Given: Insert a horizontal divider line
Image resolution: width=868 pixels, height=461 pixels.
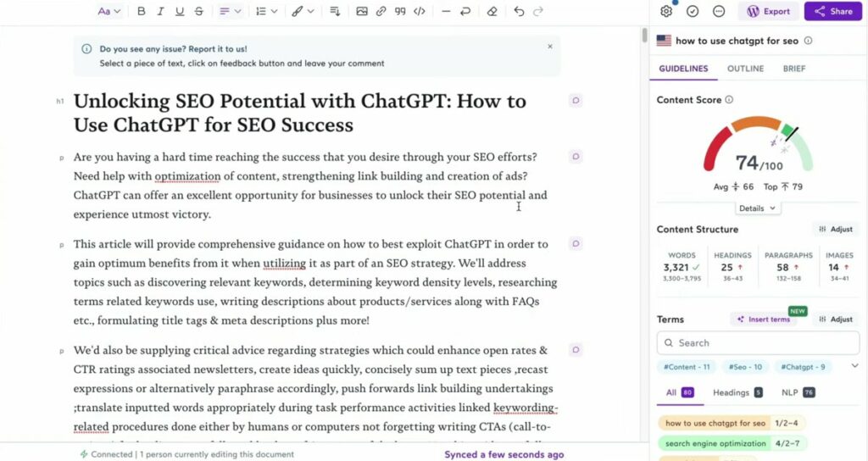Looking at the screenshot, I should tap(446, 11).
